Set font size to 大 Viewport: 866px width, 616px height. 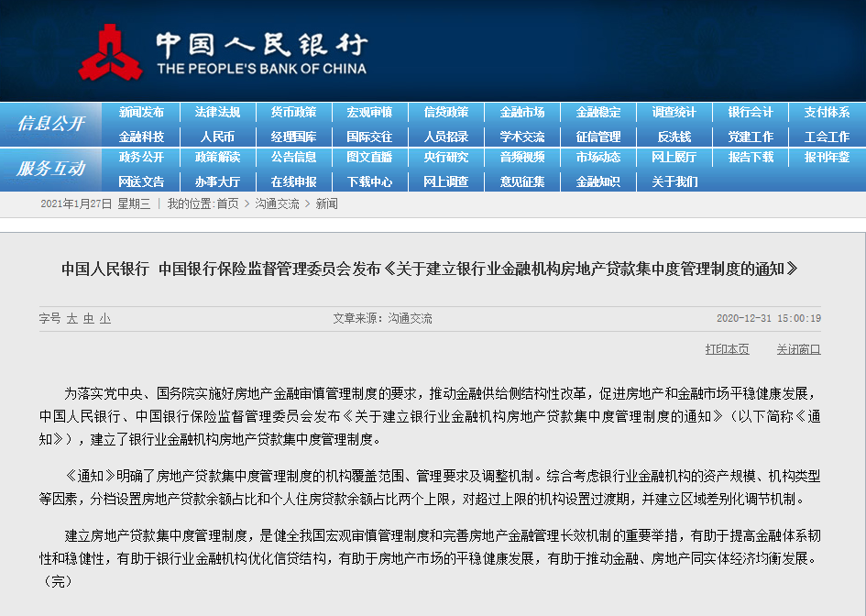(x=71, y=319)
